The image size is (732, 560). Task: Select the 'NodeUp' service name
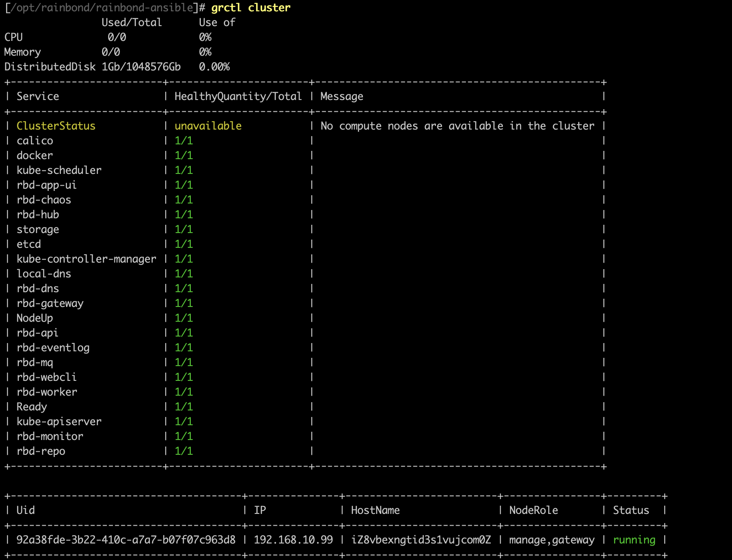click(x=35, y=318)
